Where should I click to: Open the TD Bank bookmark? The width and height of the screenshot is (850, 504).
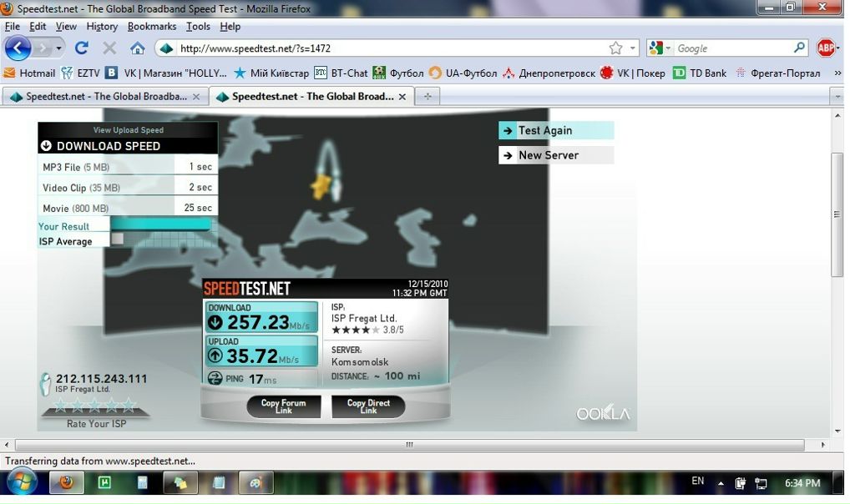click(700, 73)
